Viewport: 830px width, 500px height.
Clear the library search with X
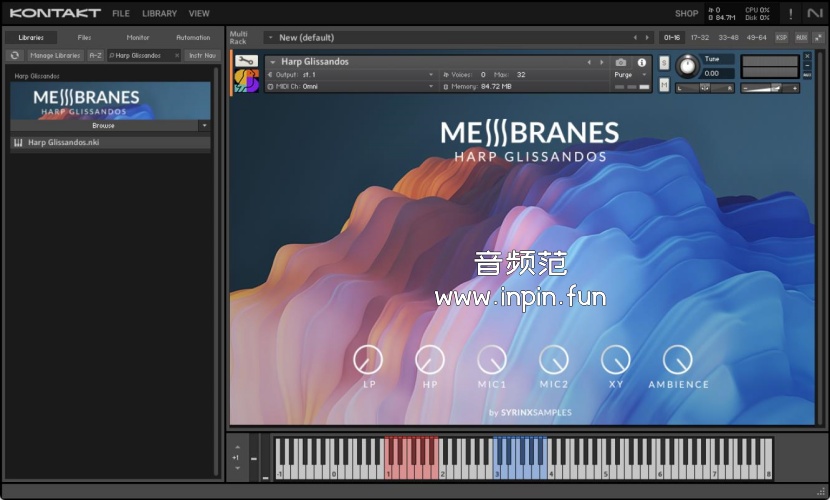point(176,55)
